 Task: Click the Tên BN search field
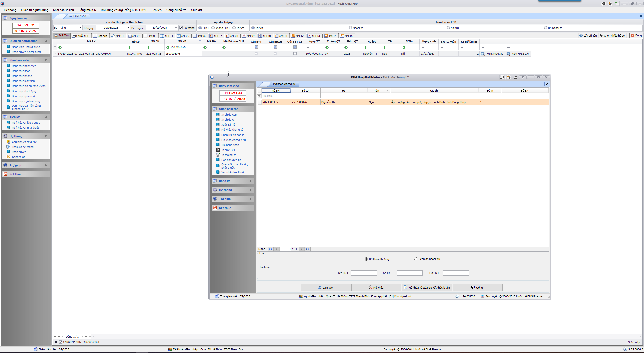(364, 273)
